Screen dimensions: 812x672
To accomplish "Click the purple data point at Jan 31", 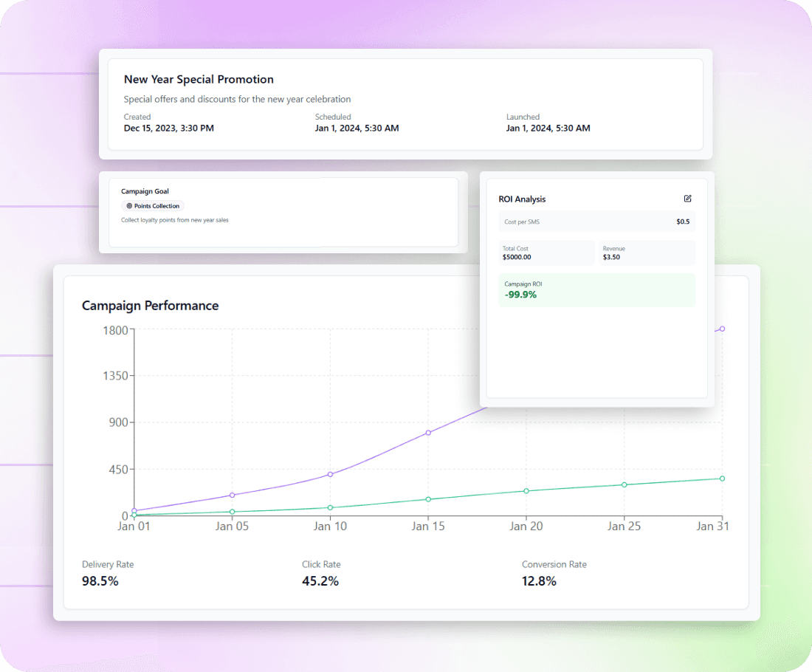I will (x=723, y=329).
